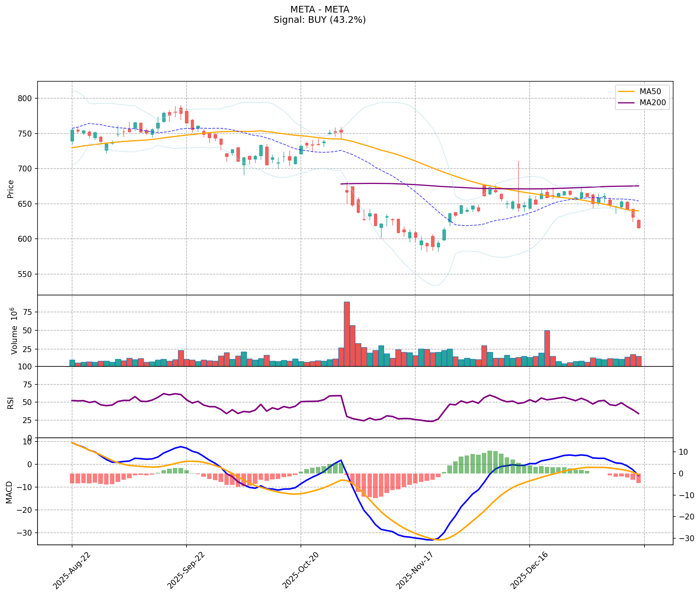Click the MA200 legend label
The width and height of the screenshot is (700, 596).
pos(653,103)
